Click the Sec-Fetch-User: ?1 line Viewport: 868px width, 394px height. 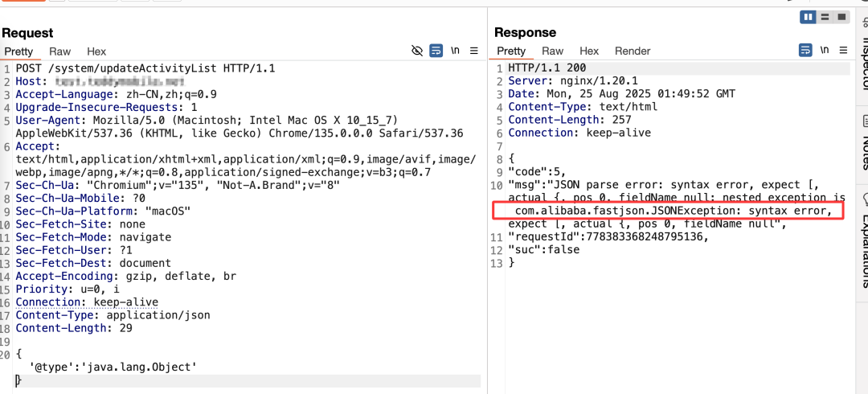pyautogui.click(x=74, y=250)
